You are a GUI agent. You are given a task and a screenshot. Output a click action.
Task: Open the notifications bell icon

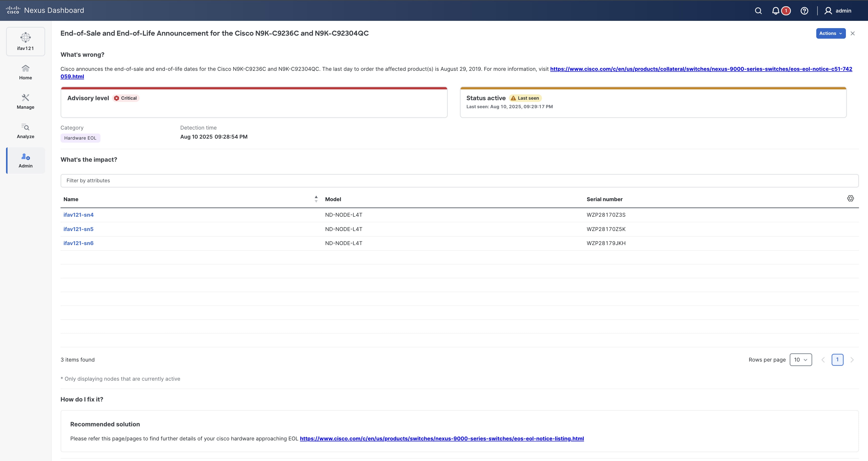click(776, 11)
